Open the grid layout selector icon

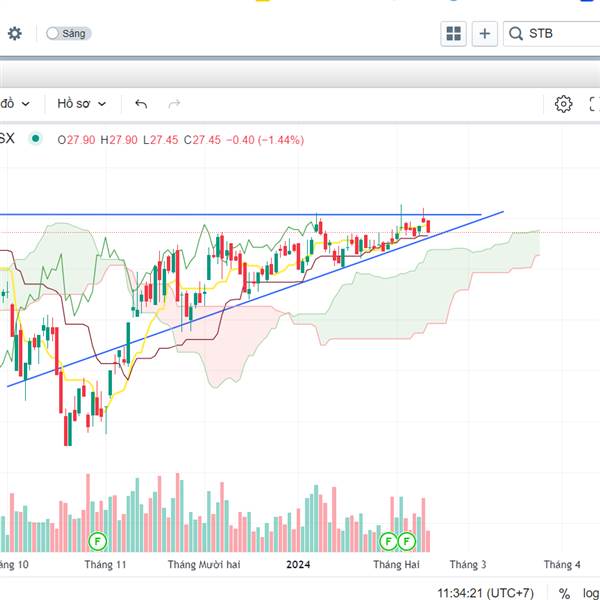[453, 34]
